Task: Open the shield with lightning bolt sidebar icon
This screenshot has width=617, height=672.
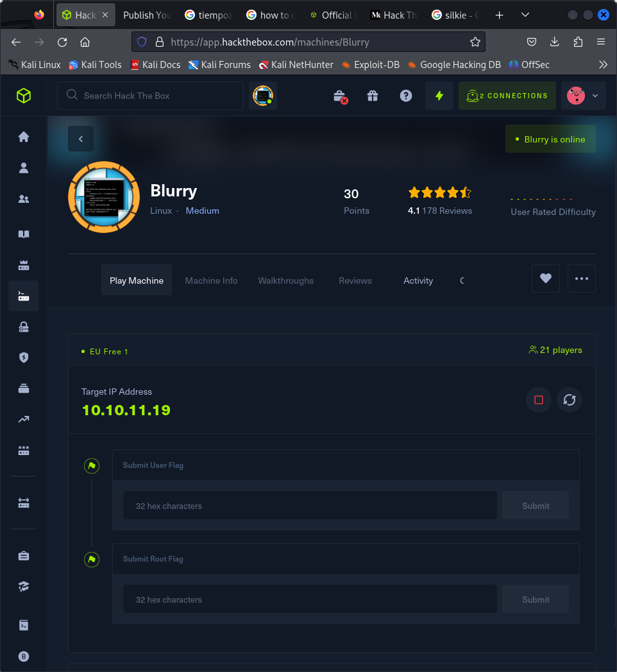Action: pos(24,358)
